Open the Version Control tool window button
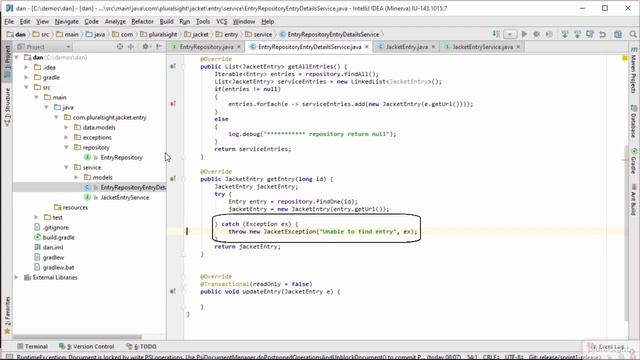This screenshot has width=640, height=360. [87, 346]
